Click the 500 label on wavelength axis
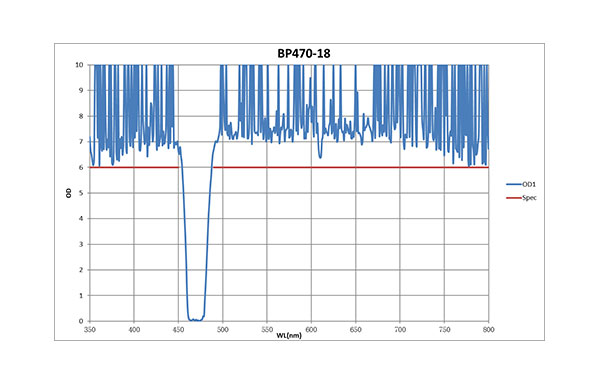This screenshot has width=600, height=383. [223, 329]
